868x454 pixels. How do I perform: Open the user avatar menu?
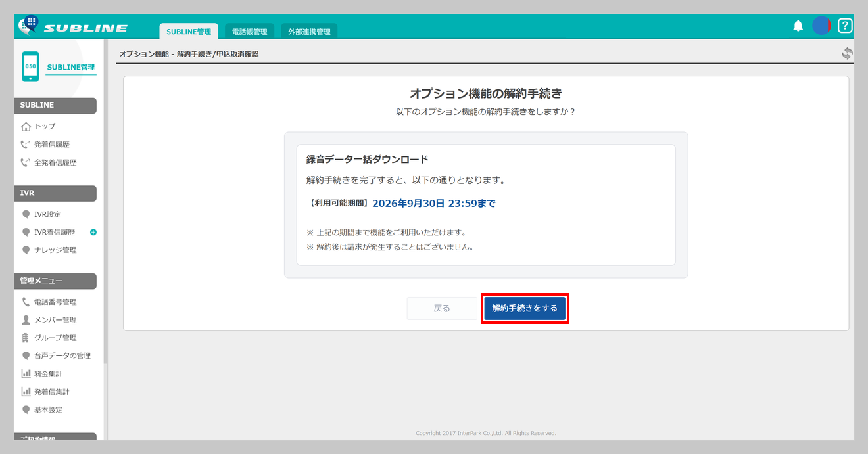[821, 26]
